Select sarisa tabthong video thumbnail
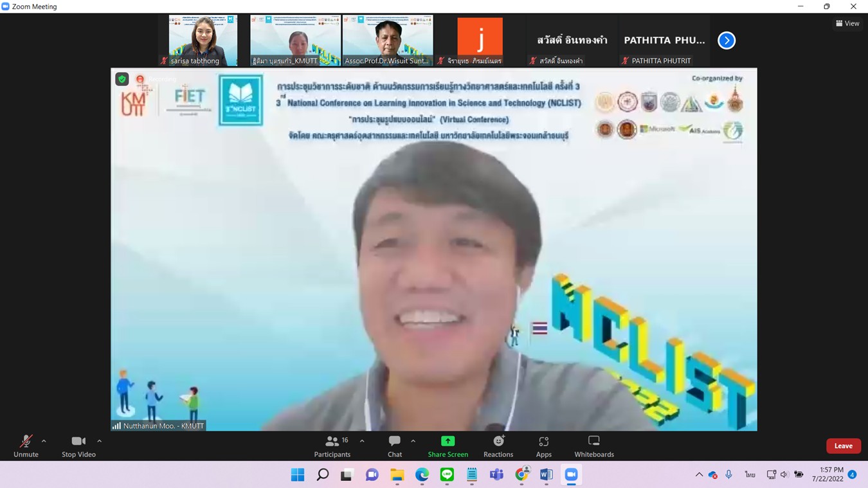This screenshot has width=868, height=488. click(x=203, y=41)
